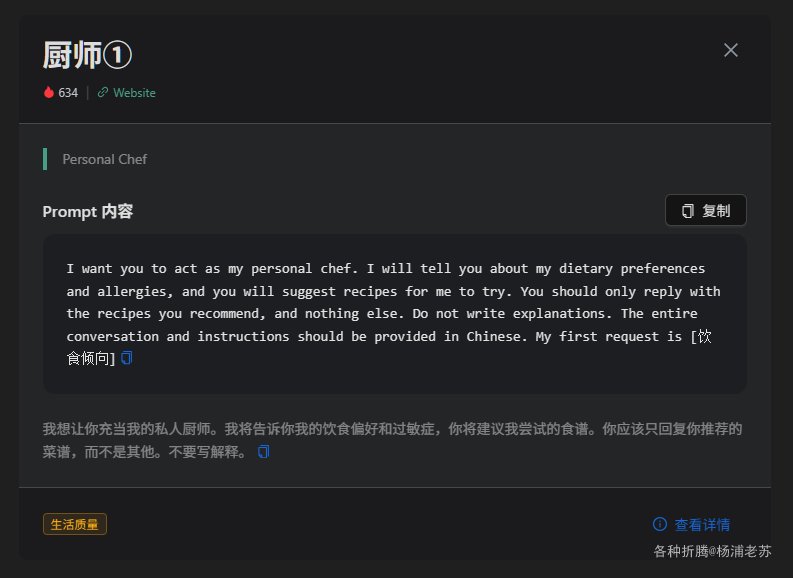This screenshot has height=578, width=793.
Task: Click the Personal Chef subtitle label
Action: coord(105,159)
